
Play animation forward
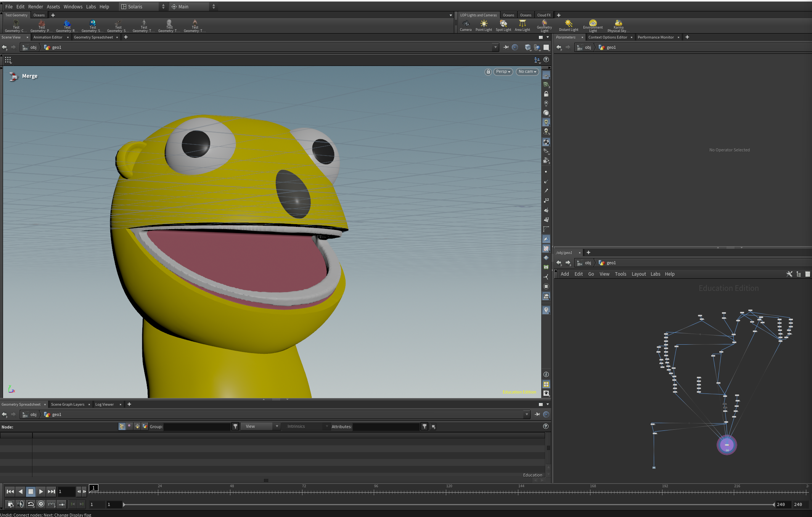coord(41,491)
